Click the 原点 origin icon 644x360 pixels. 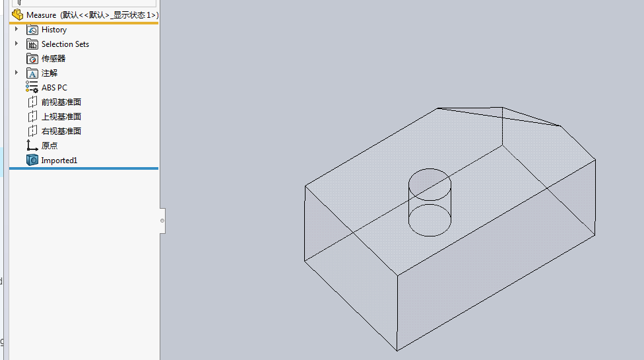coord(32,145)
